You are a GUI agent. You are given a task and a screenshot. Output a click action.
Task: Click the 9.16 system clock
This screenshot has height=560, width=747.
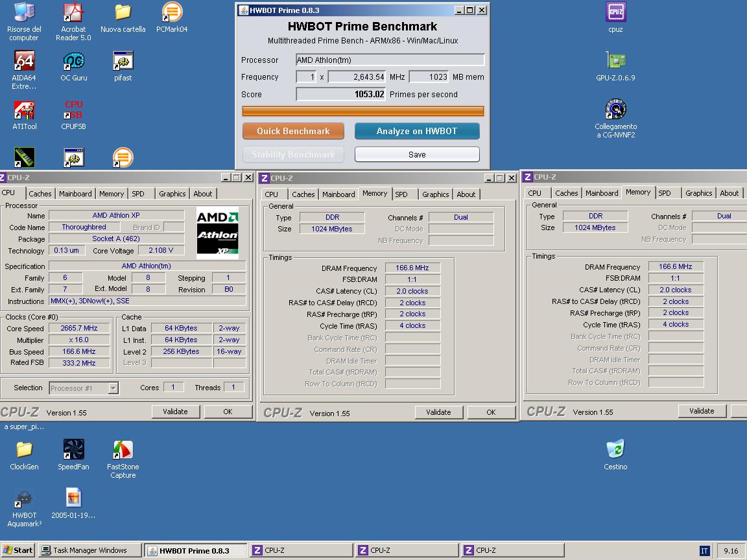click(x=731, y=551)
